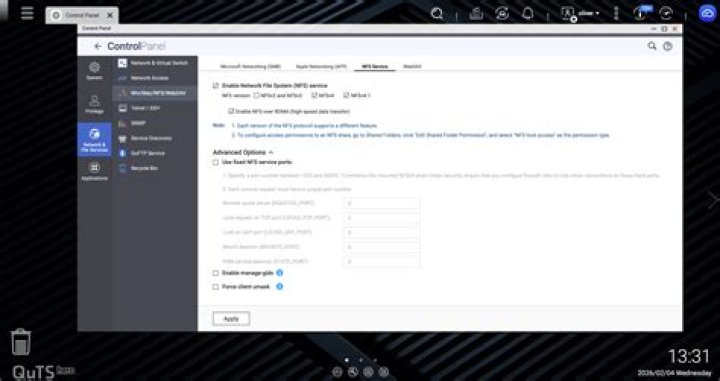Open the desktop trash can
The height and width of the screenshot is (381, 720).
click(x=21, y=342)
